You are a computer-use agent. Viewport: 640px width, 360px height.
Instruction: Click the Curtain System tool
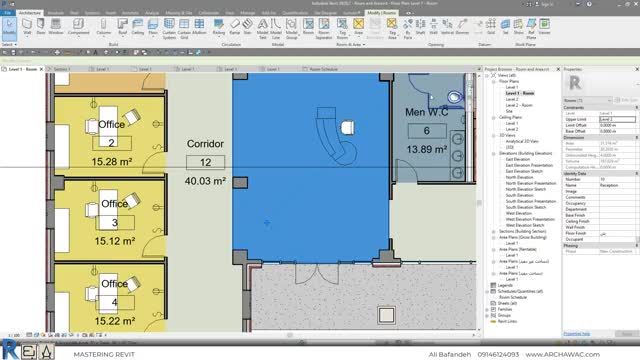pyautogui.click(x=169, y=29)
